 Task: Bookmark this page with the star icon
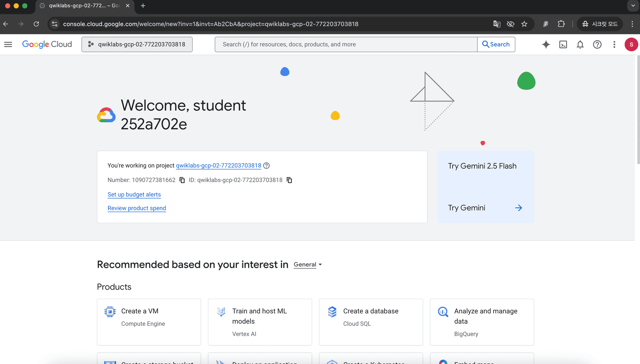click(524, 24)
